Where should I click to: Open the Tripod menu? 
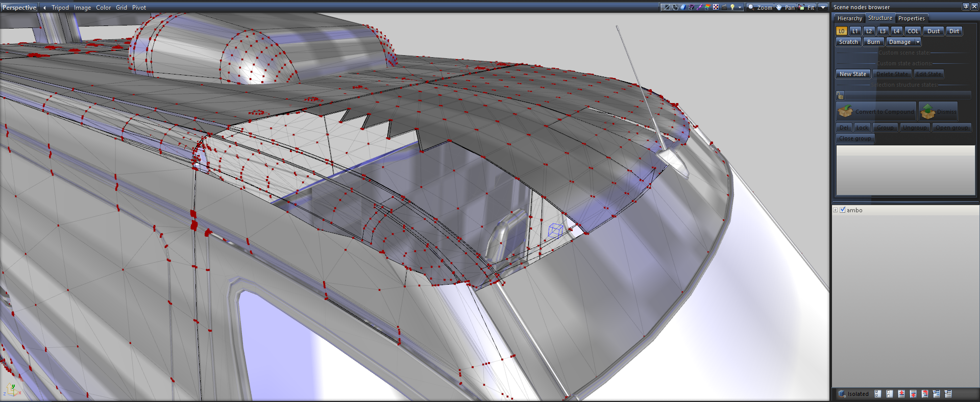coord(60,8)
